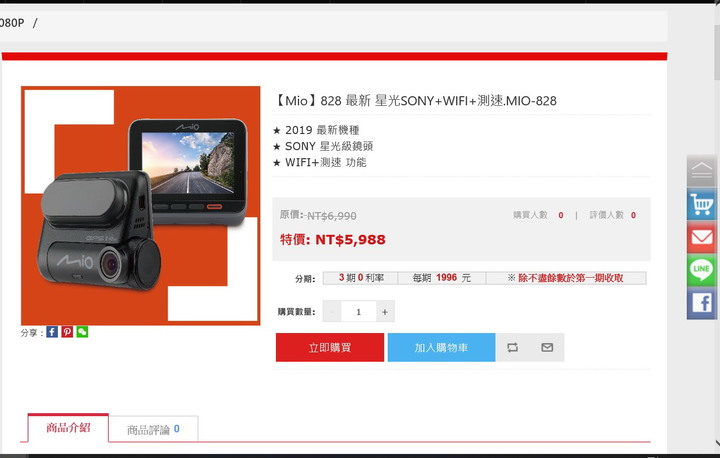Open the shopping cart sidebar icon
The width and height of the screenshot is (720, 458).
click(x=702, y=204)
